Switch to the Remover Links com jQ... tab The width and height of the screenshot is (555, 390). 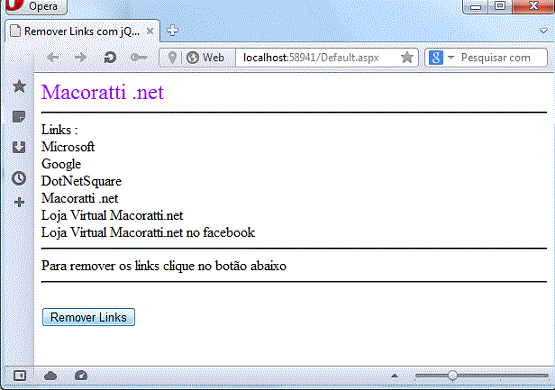coord(81,31)
